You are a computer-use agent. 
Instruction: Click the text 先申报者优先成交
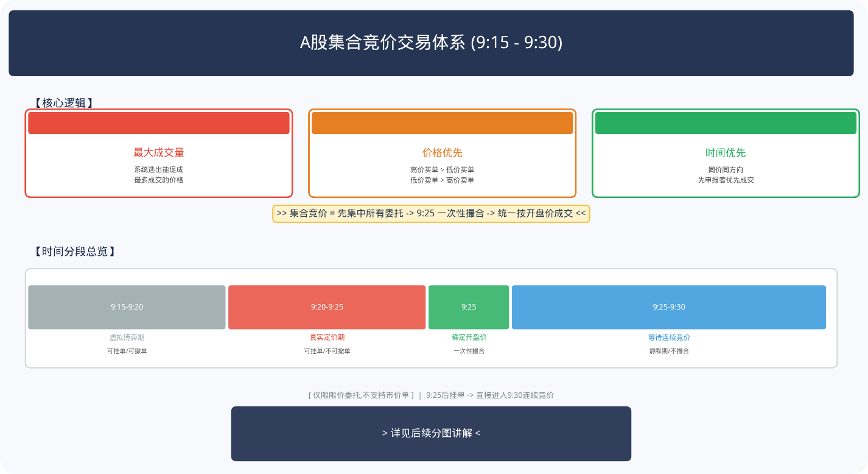(x=726, y=180)
